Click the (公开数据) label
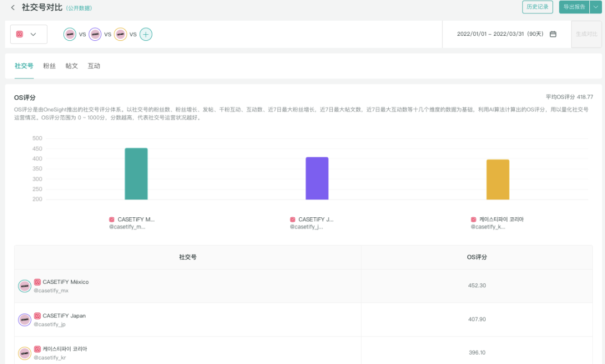605x364 pixels. (x=79, y=8)
